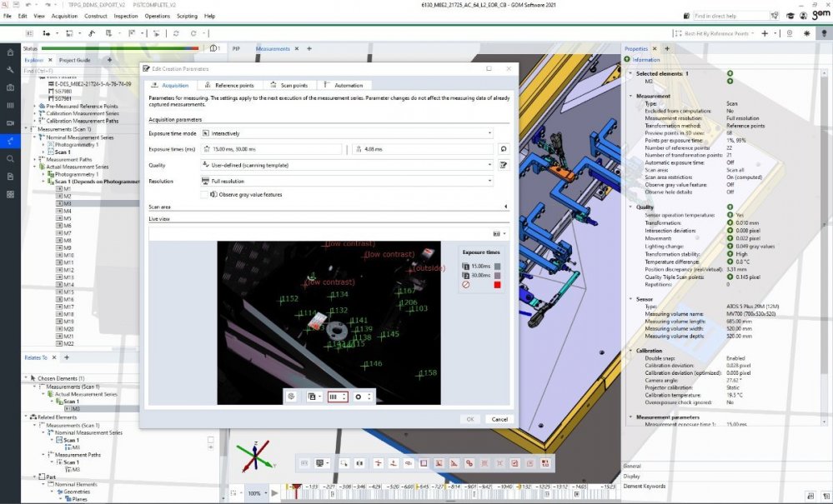833x504 pixels.
Task: Open the Project Guide tab
Action: pos(74,60)
